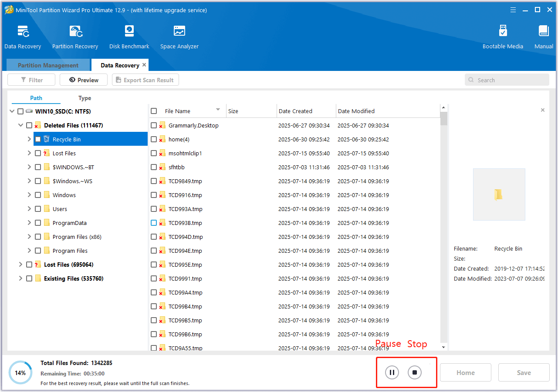The height and width of the screenshot is (392, 558).
Task: Expand the Program Files (x86) node
Action: (x=29, y=237)
